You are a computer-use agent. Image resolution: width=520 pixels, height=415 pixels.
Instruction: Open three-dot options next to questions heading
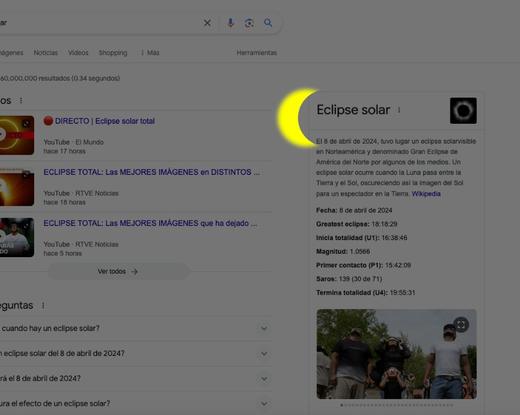43,305
